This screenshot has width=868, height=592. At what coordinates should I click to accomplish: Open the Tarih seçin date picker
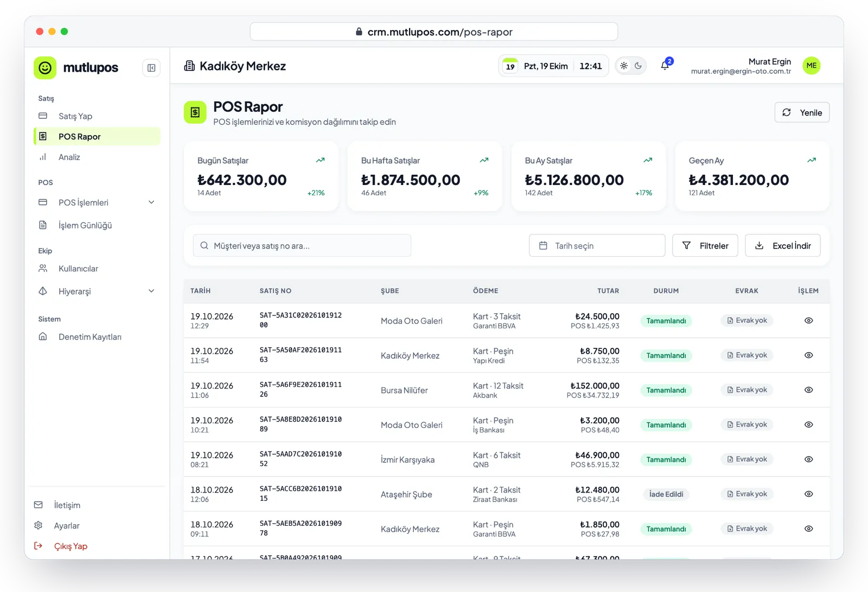pos(597,245)
